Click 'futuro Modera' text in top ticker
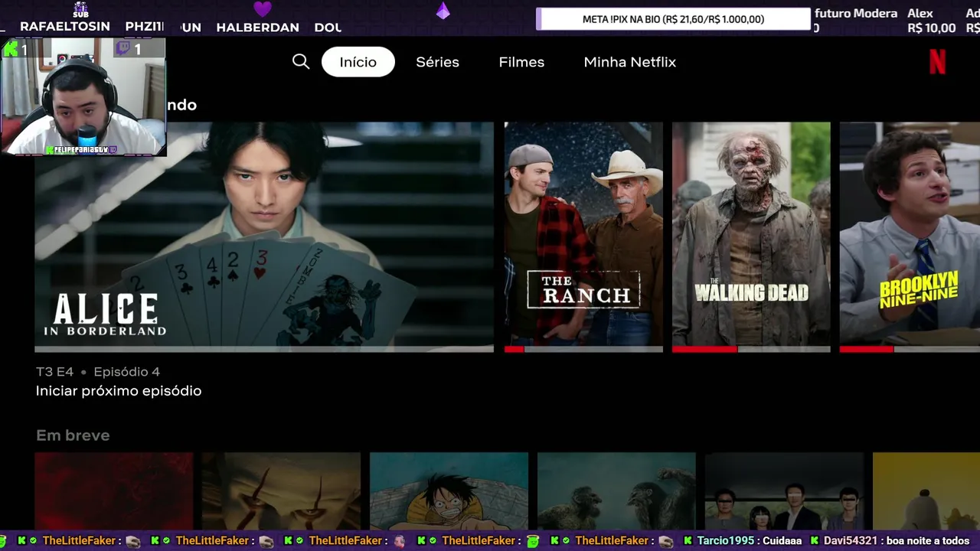 (x=856, y=13)
